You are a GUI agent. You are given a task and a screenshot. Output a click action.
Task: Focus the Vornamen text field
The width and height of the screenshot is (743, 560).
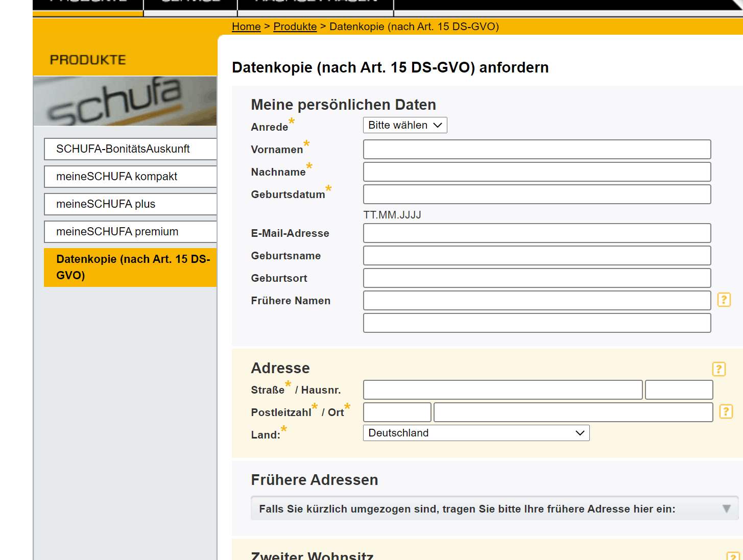537,150
